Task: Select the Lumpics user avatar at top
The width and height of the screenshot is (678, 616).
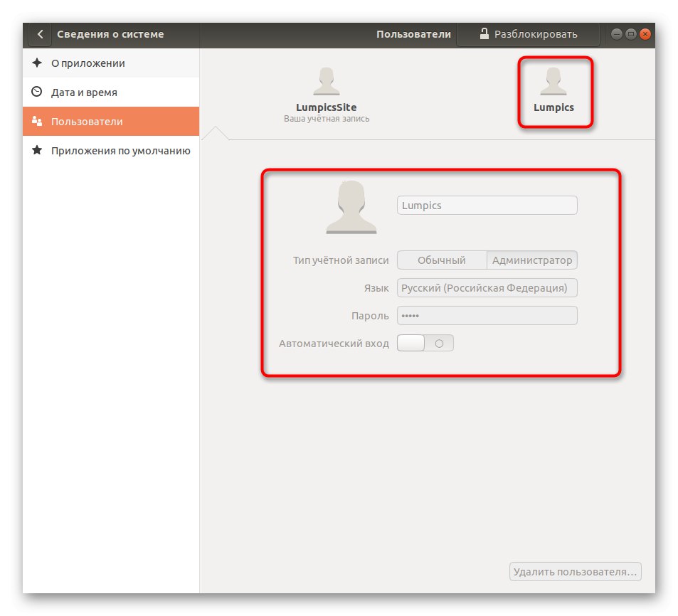Action: (553, 81)
